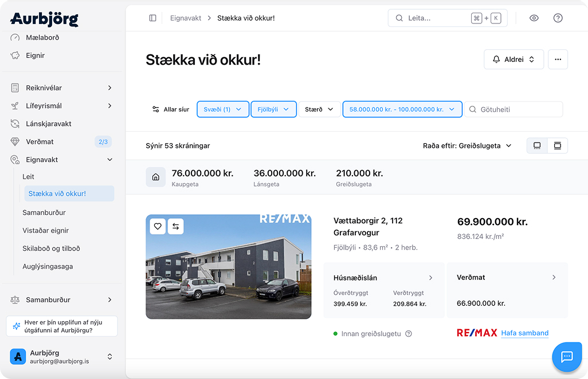This screenshot has height=379, width=588.
Task: Save listing with the heart icon
Action: click(158, 226)
